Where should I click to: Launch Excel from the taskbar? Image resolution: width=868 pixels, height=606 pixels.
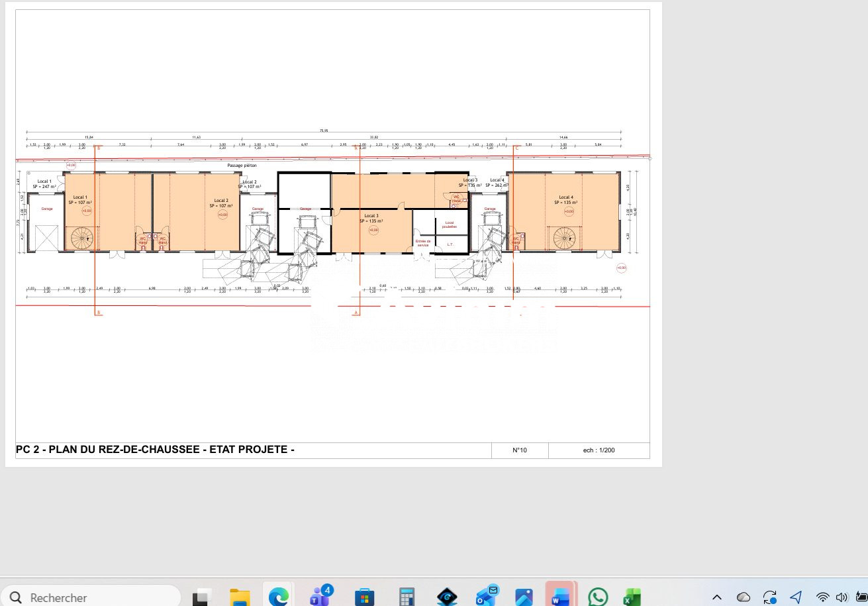631,597
